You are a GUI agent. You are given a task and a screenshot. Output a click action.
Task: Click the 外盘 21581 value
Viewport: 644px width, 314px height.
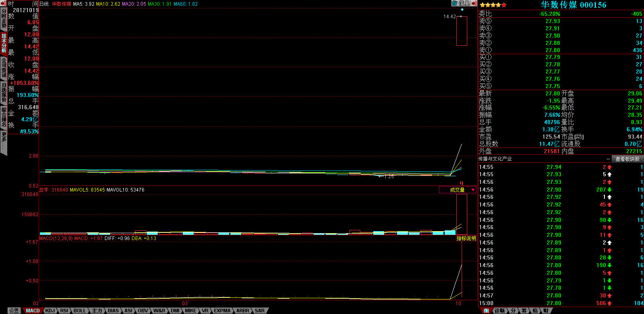pos(552,151)
